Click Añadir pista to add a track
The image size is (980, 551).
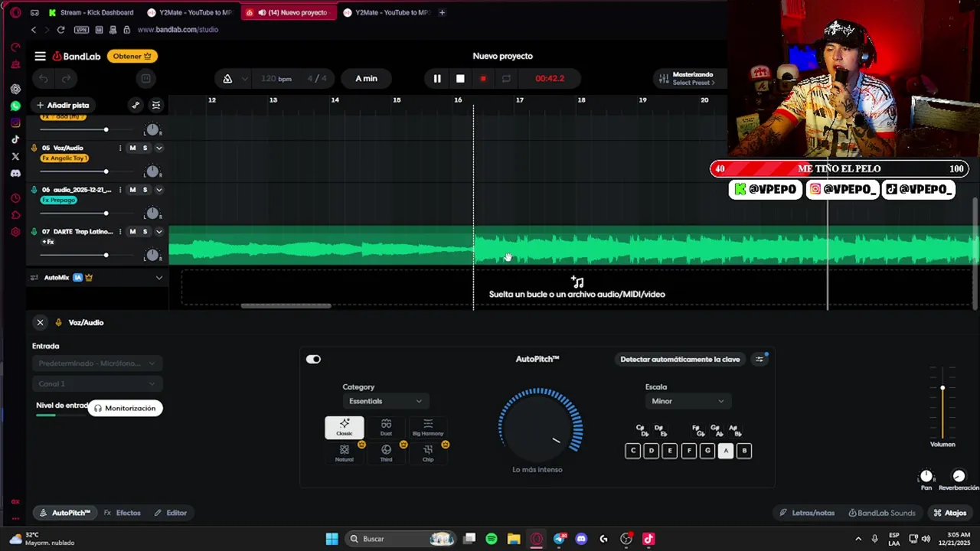click(x=63, y=105)
